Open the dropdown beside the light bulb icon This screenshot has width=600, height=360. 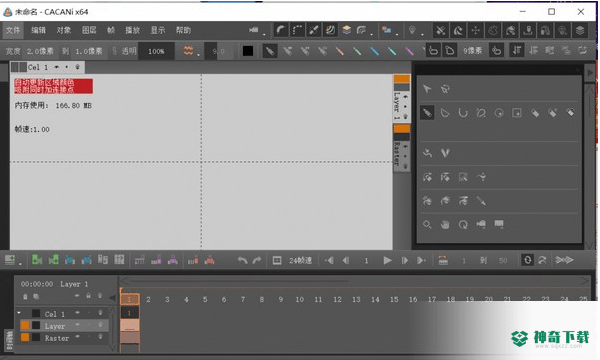coord(422,35)
